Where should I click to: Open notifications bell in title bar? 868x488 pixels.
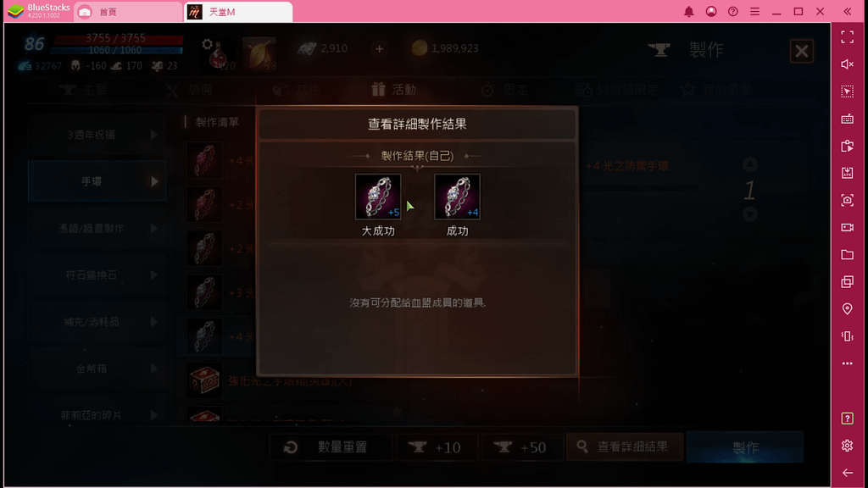pos(688,12)
